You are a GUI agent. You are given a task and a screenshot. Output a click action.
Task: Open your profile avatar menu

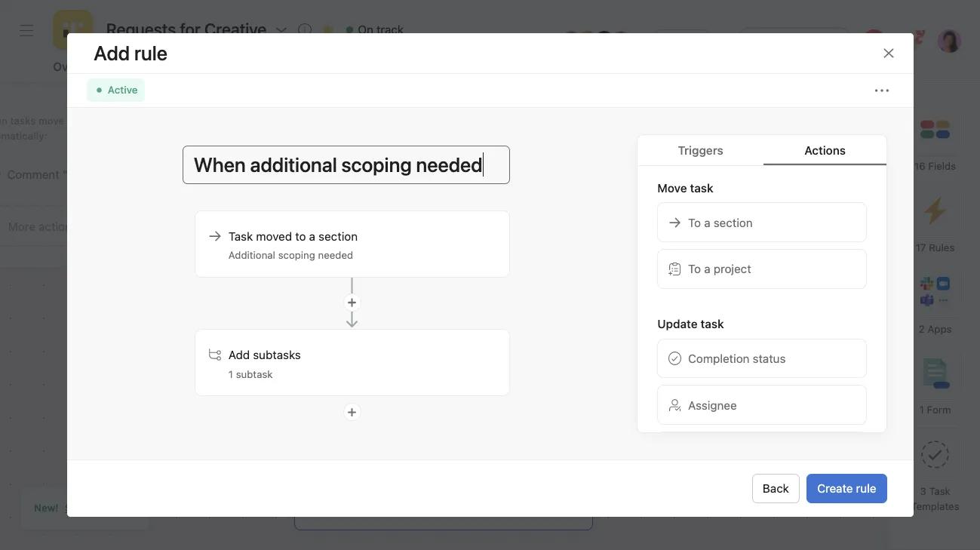click(x=949, y=41)
